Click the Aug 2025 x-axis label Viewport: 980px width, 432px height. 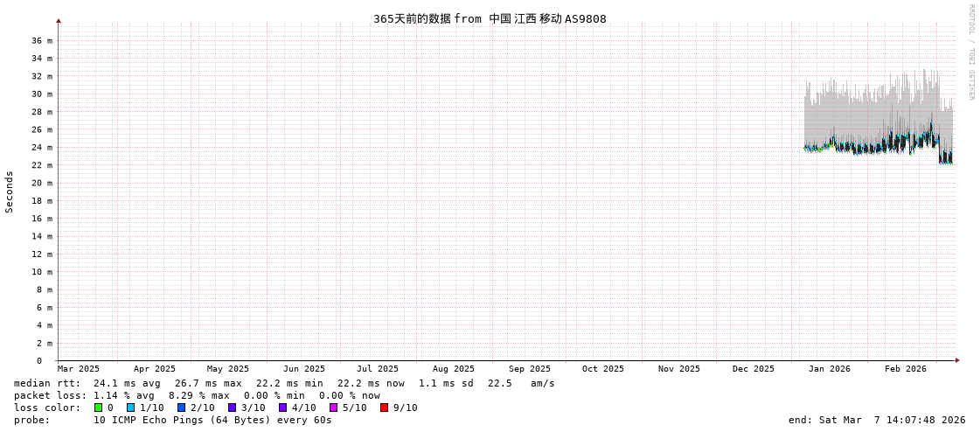454,369
